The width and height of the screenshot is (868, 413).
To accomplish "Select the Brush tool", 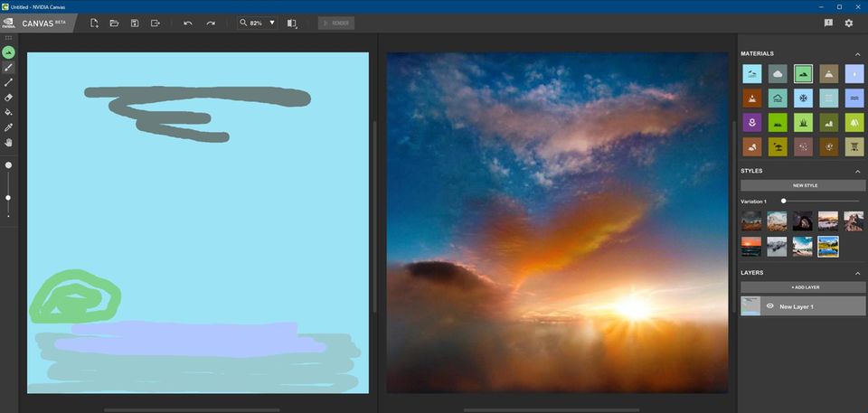I will (8, 68).
